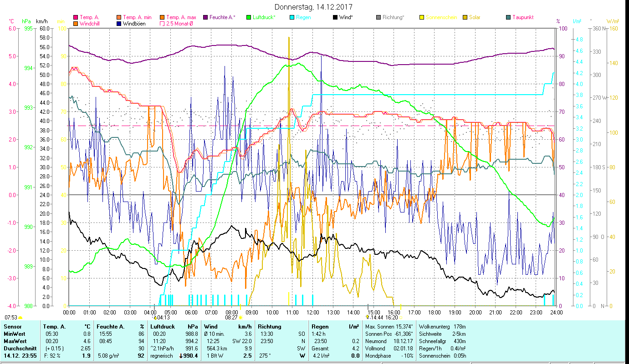Click the MaxWert row label
This screenshot has height=364, width=629.
[x=15, y=341]
